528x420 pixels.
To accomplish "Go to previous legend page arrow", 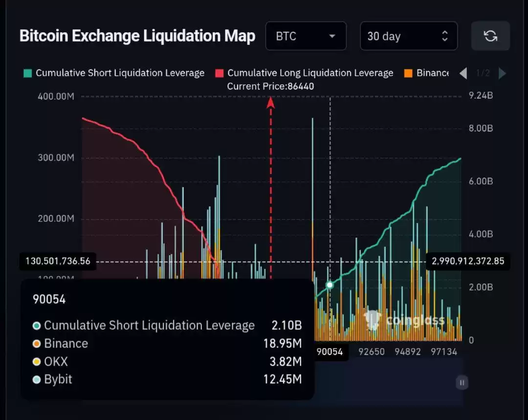I will [463, 73].
